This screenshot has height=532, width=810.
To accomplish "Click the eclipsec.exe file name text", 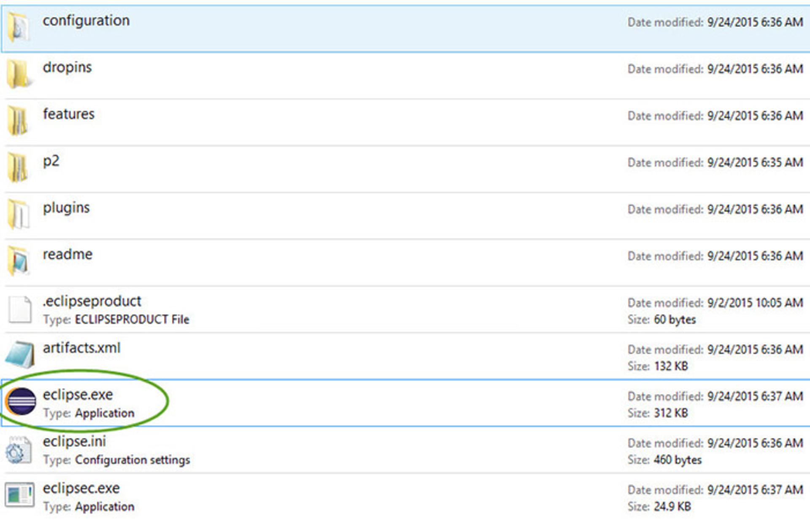I will tap(81, 488).
